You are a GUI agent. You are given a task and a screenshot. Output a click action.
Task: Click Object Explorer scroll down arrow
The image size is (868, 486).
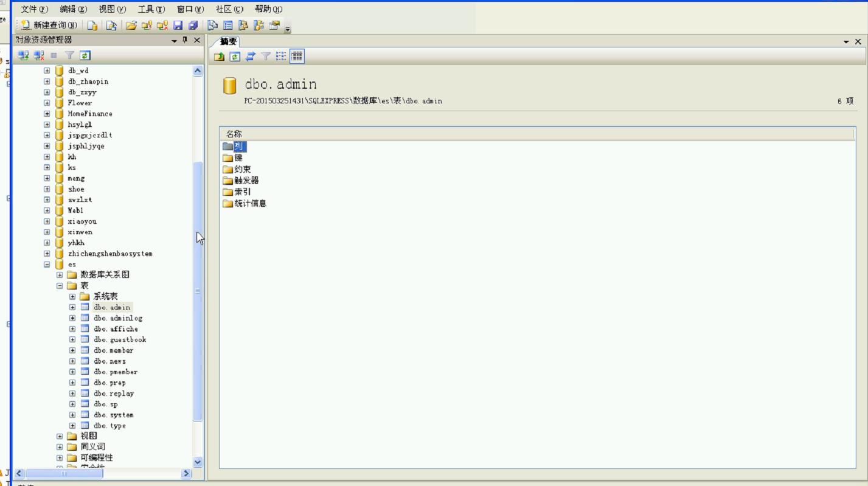click(x=198, y=462)
